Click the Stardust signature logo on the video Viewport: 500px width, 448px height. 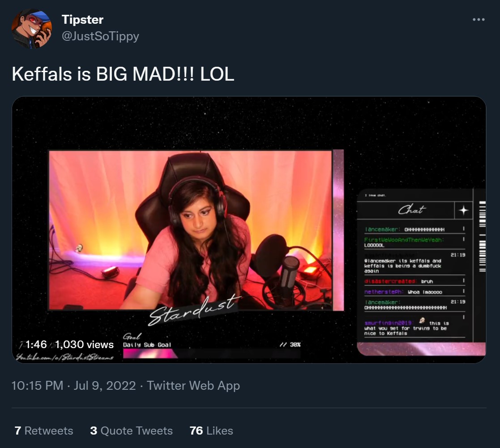[194, 310]
